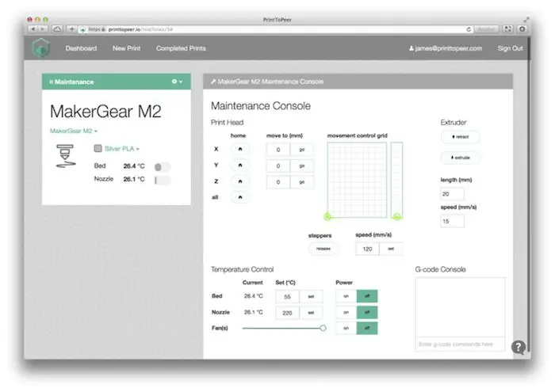Sign Out of the account
Viewport: 555px width, 392px height.
[x=510, y=48]
